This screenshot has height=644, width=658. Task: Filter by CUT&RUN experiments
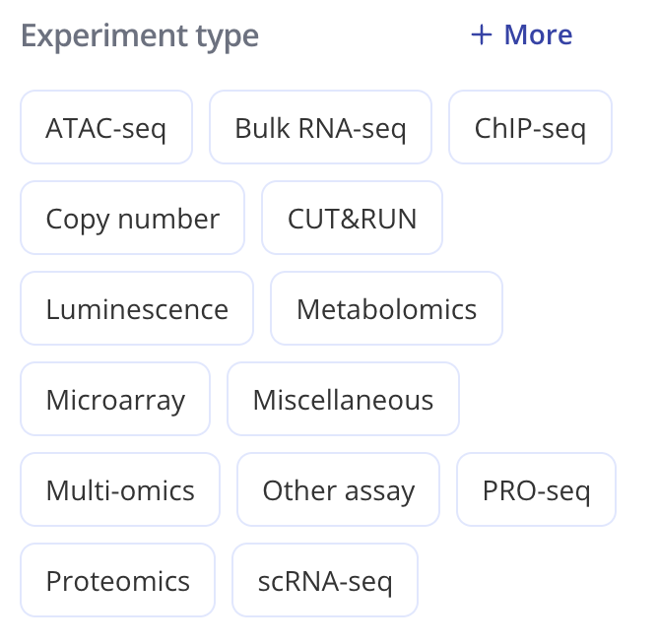352,219
